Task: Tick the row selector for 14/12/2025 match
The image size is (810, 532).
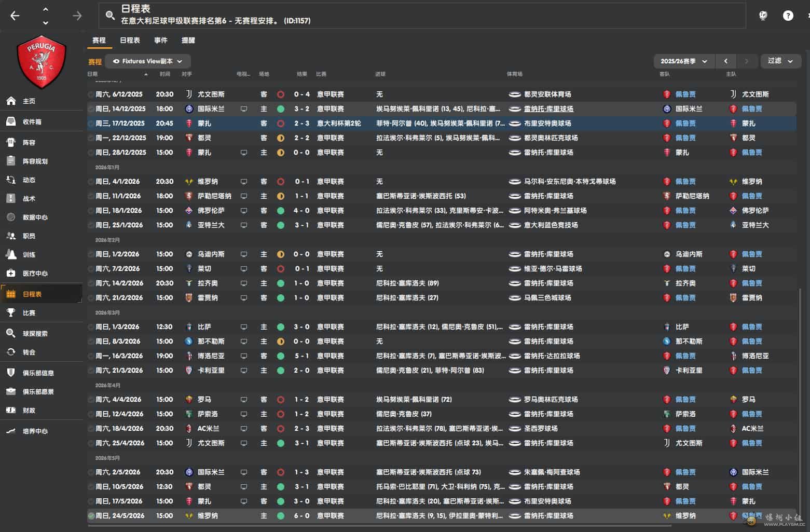Action: 91,109
